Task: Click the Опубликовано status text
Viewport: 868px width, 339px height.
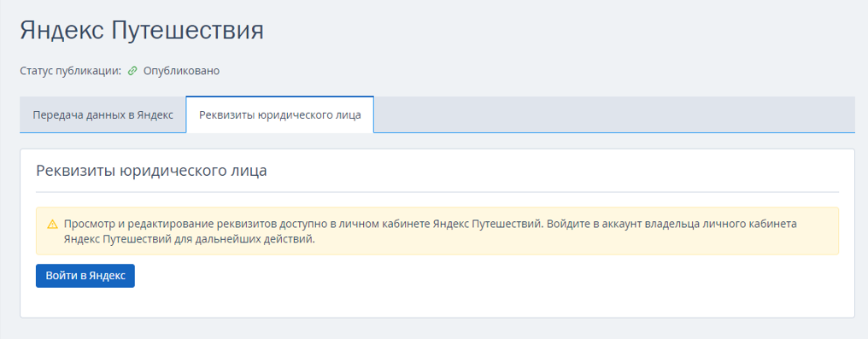Action: [x=182, y=71]
